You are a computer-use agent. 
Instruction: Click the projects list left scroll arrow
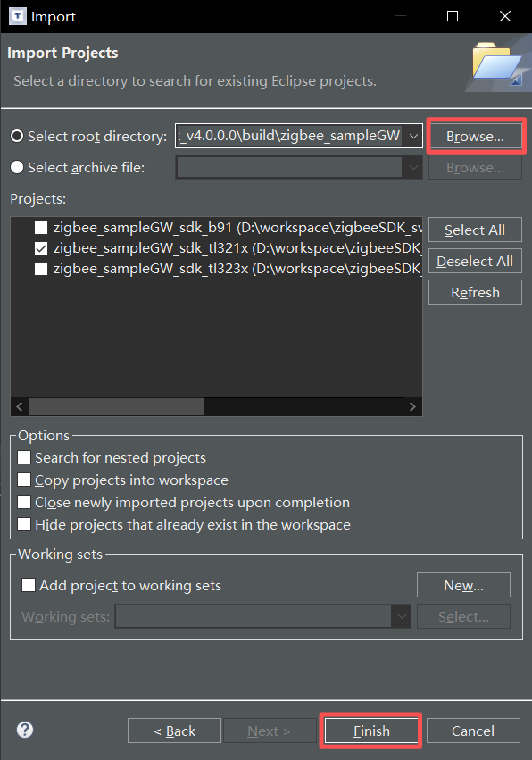pos(20,406)
